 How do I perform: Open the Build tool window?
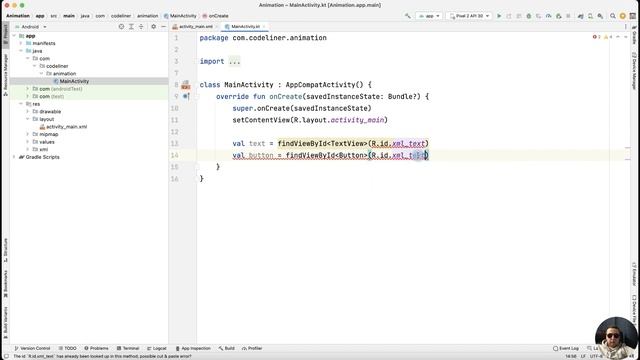227,349
